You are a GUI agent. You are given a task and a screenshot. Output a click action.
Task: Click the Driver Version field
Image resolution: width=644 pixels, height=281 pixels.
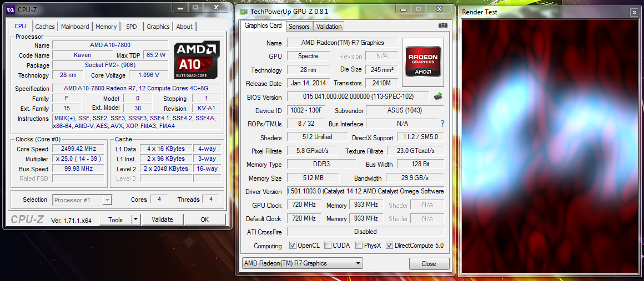tap(365, 191)
